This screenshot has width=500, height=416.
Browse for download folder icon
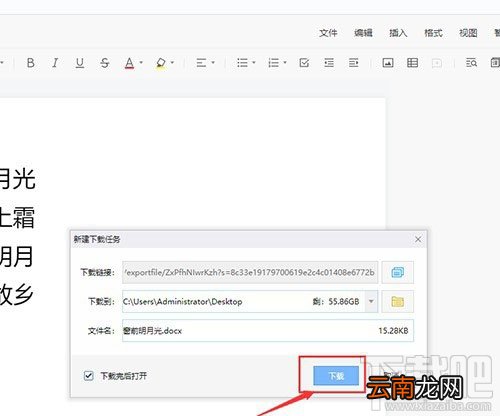tap(398, 302)
